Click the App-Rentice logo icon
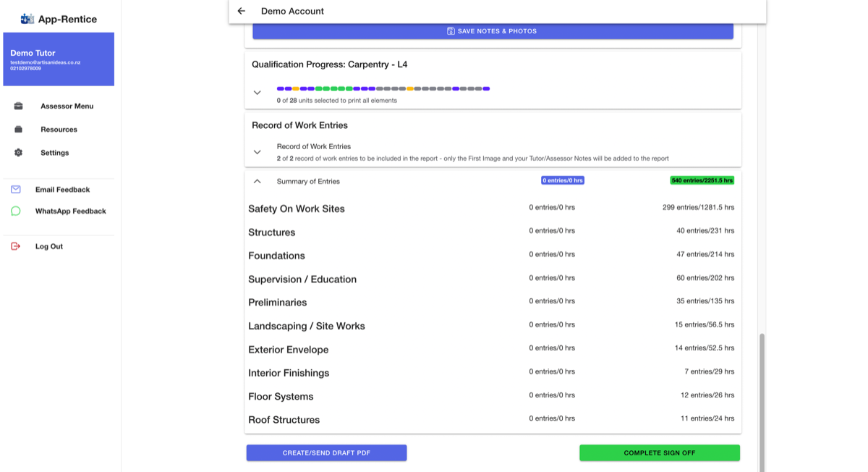Screen dimensions: 868x472 click(27, 19)
